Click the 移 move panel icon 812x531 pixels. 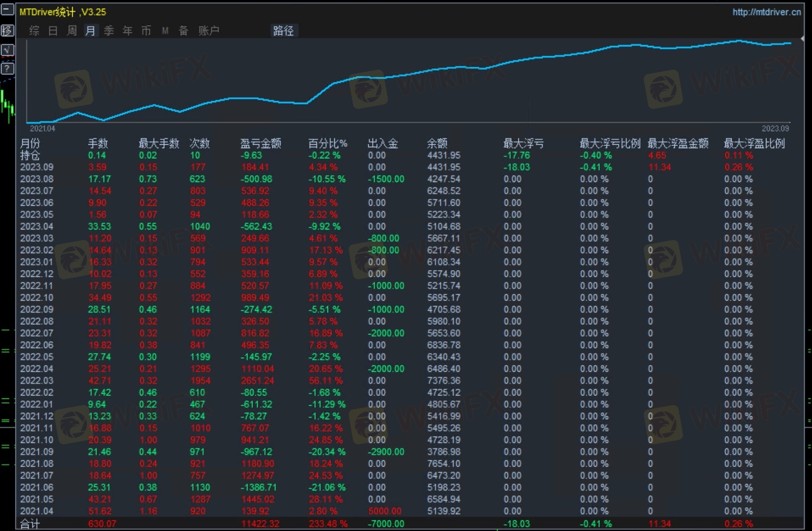[x=7, y=30]
